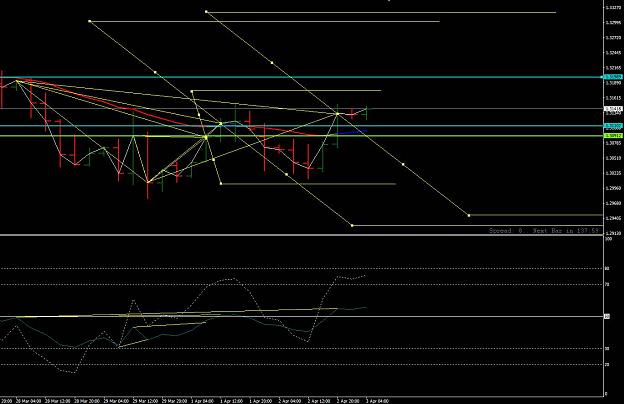This screenshot has width=625, height=404.
Task: Select the lime green horizontal line
Action: coord(302,136)
